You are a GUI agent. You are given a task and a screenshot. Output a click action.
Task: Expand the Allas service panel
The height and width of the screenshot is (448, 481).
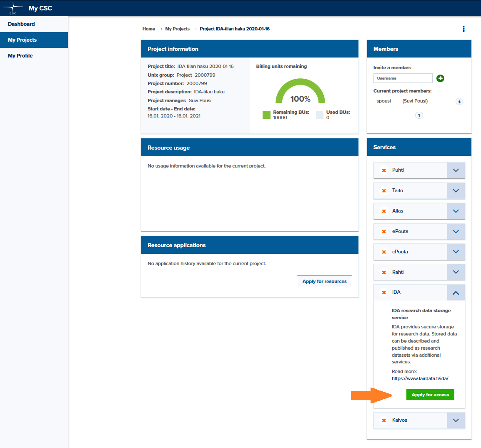click(456, 211)
